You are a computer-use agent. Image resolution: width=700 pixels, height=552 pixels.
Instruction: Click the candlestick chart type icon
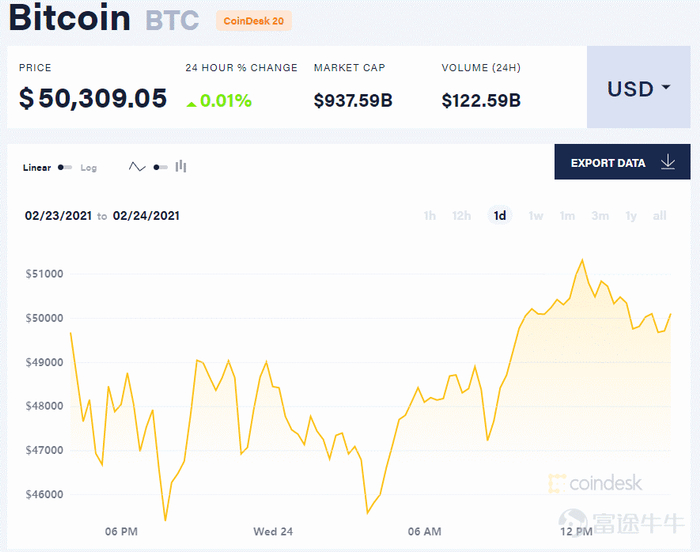tap(181, 167)
